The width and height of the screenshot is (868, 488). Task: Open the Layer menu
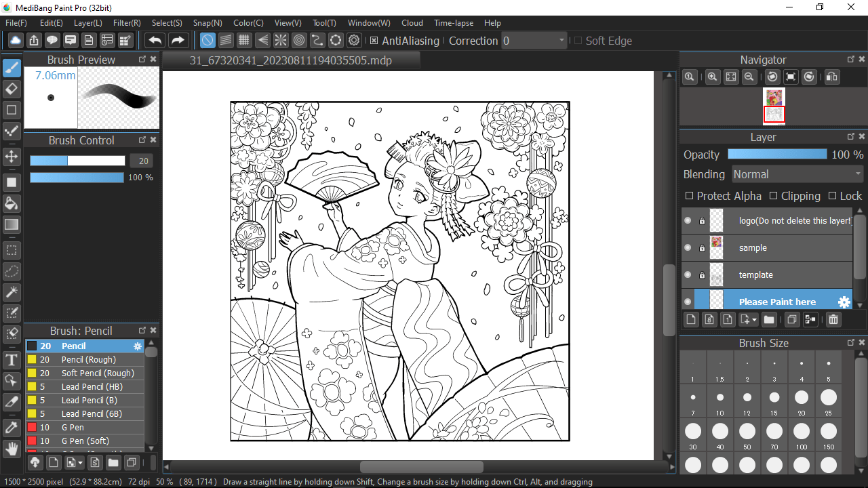click(88, 23)
